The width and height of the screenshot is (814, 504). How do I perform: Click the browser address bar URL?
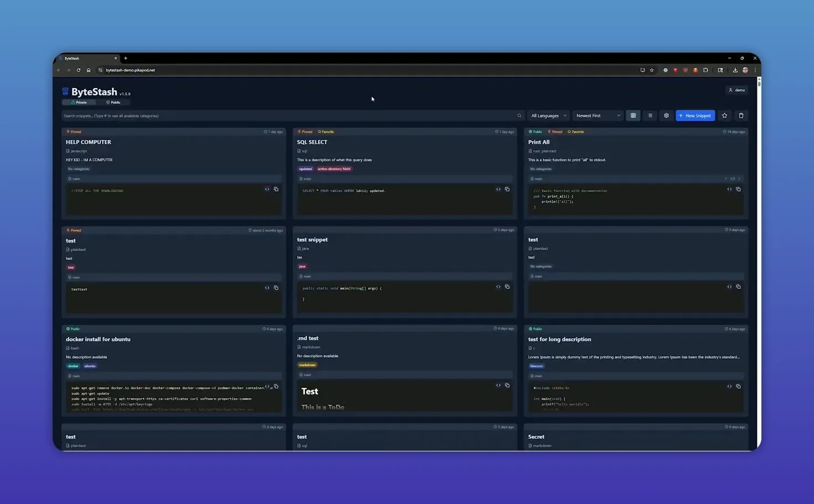pos(131,70)
